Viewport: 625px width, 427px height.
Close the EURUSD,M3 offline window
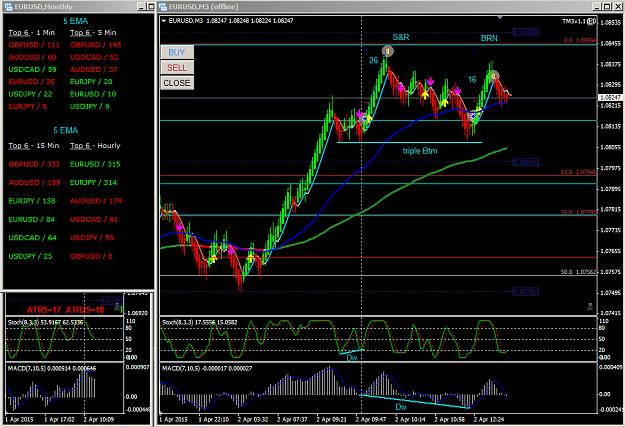click(617, 6)
